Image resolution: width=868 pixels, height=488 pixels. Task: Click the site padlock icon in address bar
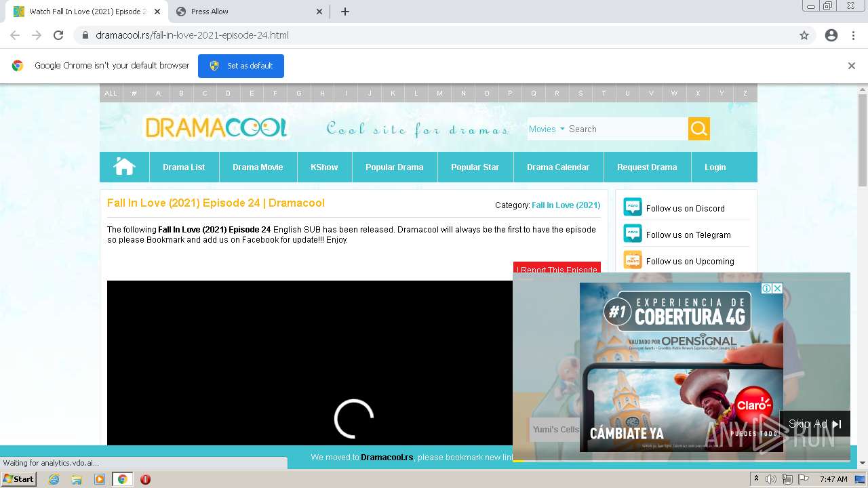coord(85,35)
